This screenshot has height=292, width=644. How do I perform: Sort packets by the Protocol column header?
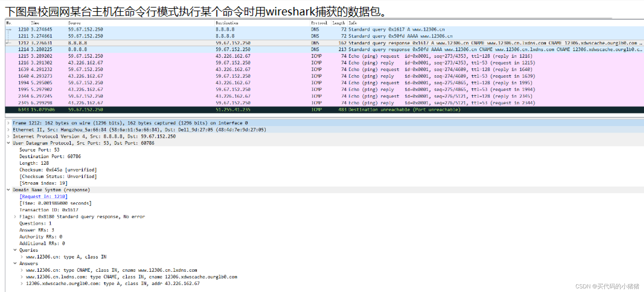point(319,23)
